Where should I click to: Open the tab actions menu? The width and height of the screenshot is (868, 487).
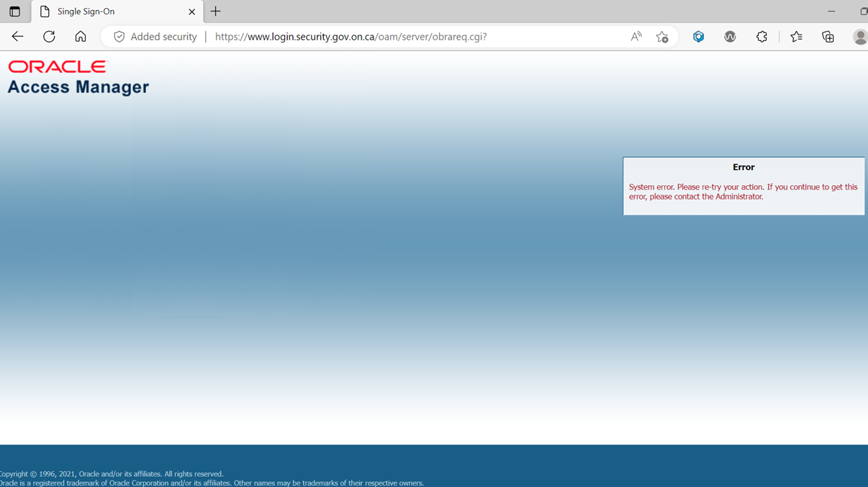click(14, 12)
